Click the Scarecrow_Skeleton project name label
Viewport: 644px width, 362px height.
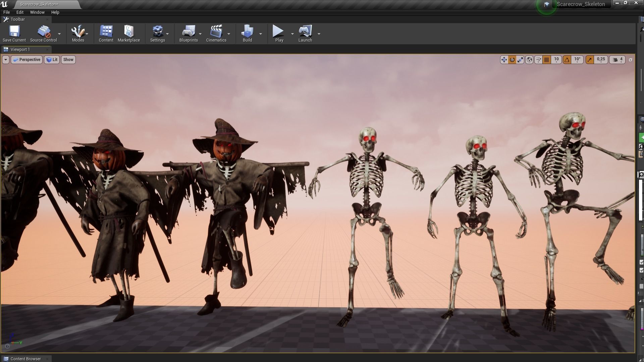[581, 4]
